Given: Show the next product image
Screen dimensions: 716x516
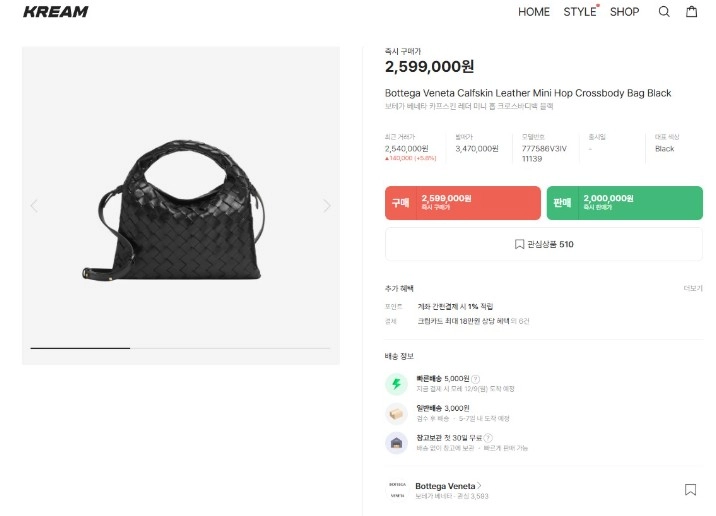Looking at the screenshot, I should [326, 206].
